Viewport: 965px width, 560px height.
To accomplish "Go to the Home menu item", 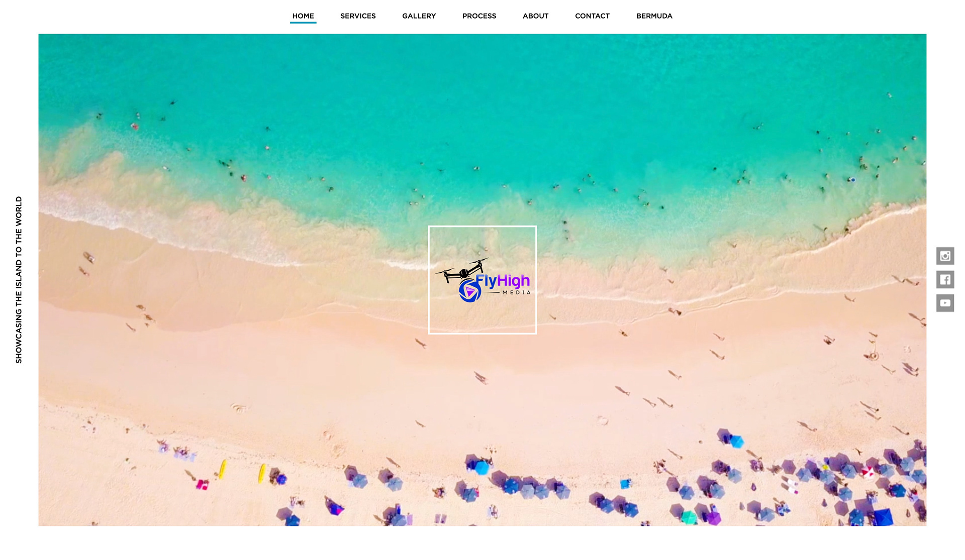I will click(x=303, y=16).
